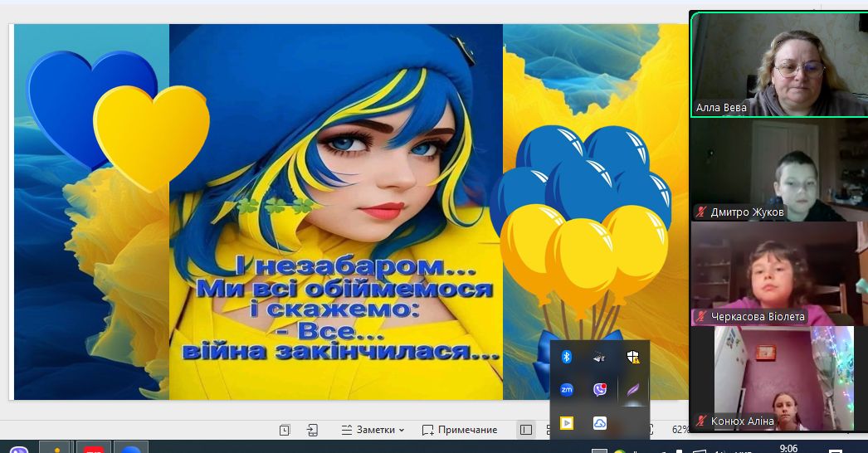Click the purple feather tray icon

(x=632, y=389)
